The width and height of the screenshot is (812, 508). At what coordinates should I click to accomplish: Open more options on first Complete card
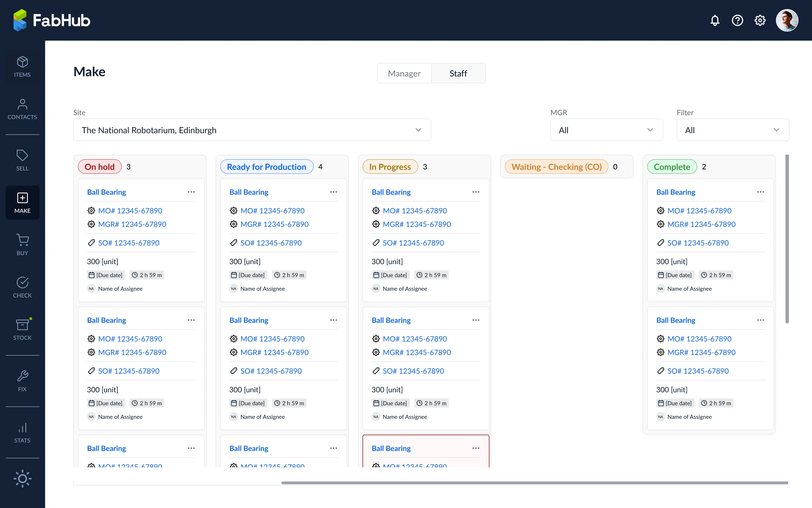pos(760,192)
